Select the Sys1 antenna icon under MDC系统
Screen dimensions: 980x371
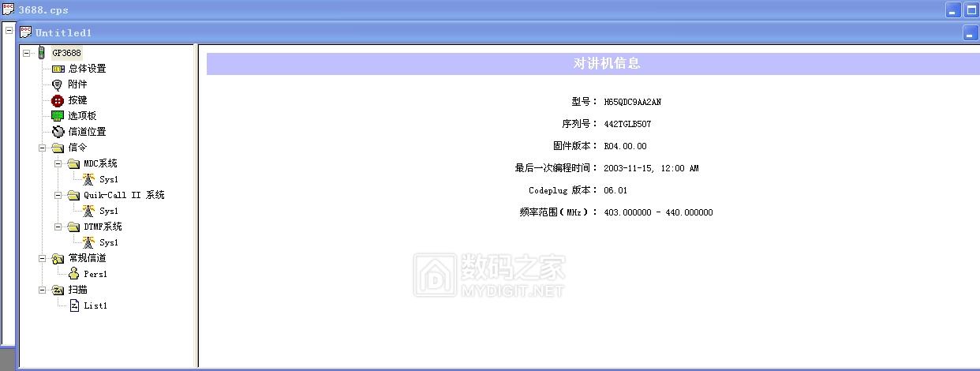[88, 179]
